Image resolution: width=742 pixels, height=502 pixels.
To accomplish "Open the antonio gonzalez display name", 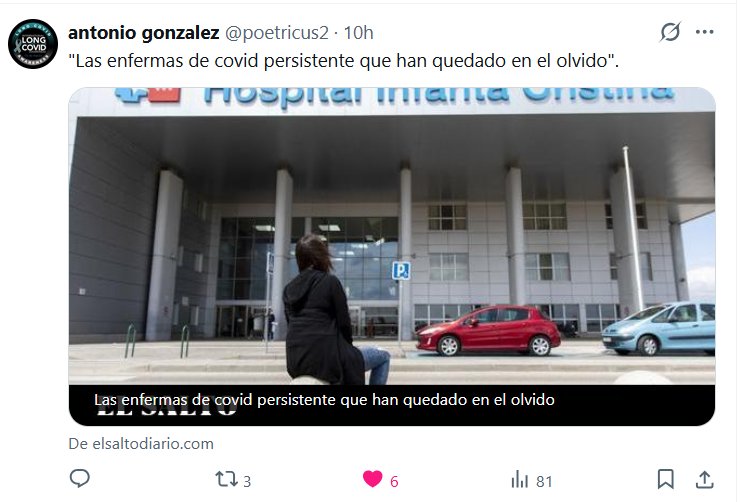I will (143, 33).
